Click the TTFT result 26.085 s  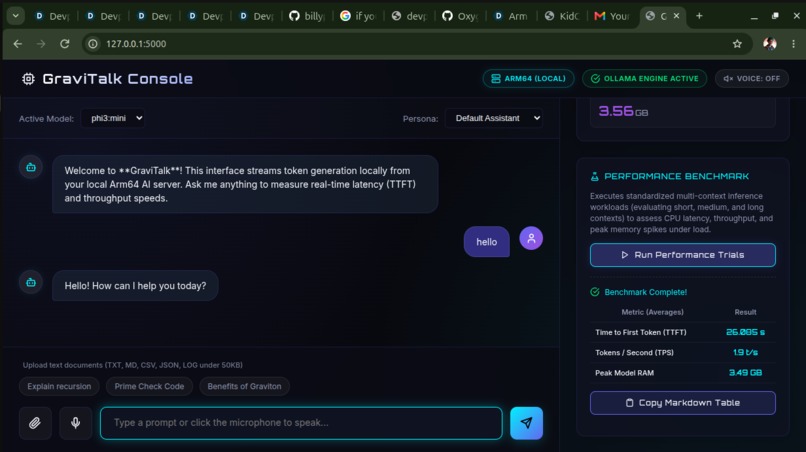coord(745,332)
